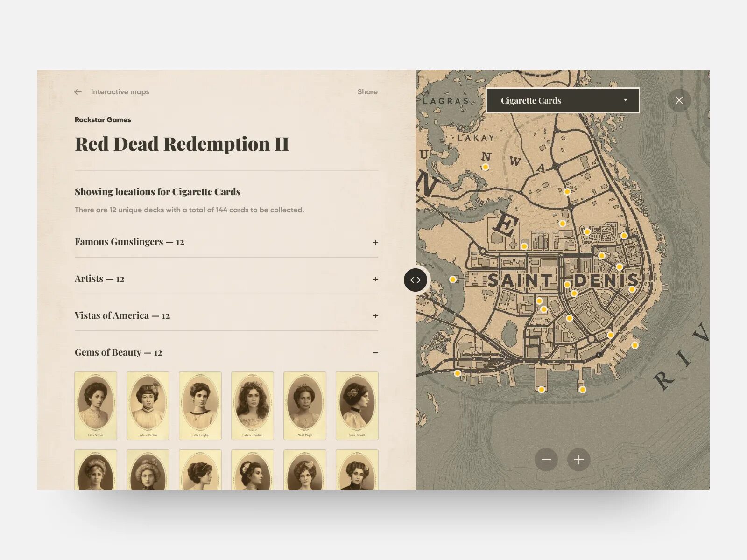Image resolution: width=747 pixels, height=560 pixels.
Task: Zoom out of the map
Action: point(546,460)
